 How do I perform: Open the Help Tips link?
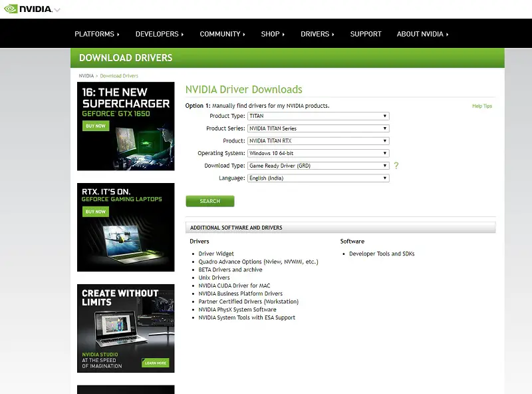tap(481, 106)
